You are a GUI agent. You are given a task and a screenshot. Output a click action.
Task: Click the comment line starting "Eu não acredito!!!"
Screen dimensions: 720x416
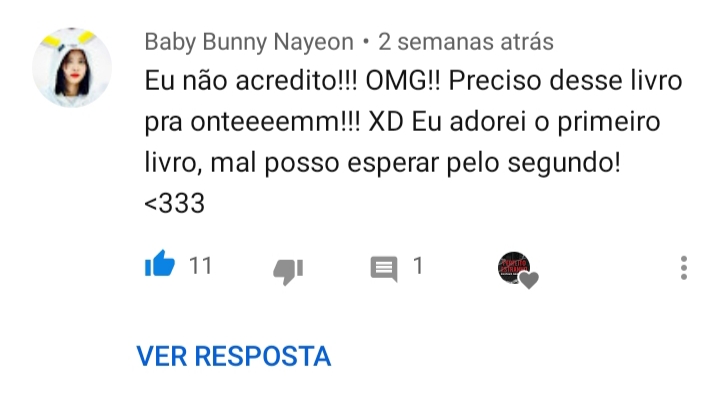[413, 81]
